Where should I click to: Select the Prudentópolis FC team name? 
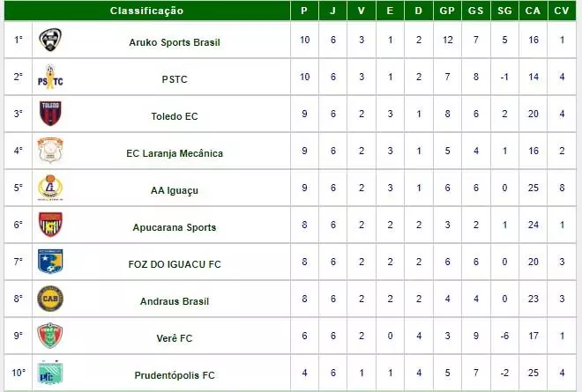tap(175, 375)
